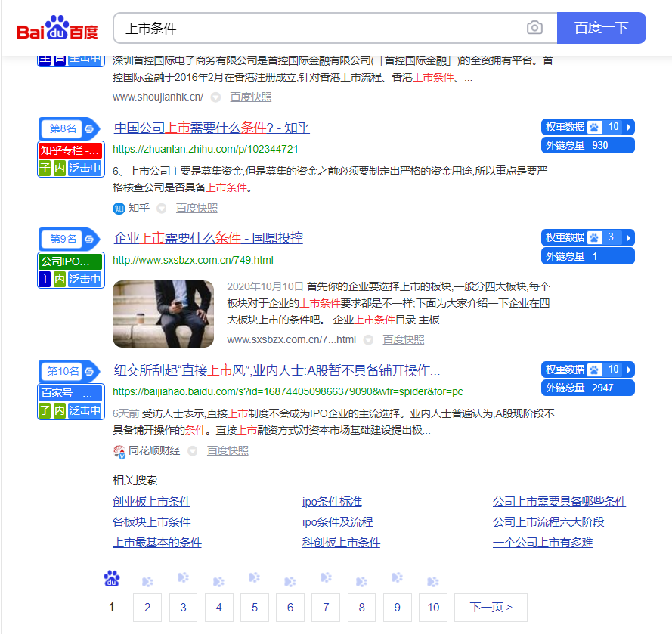Open related search ipo条件标准
672x634 pixels.
332,502
